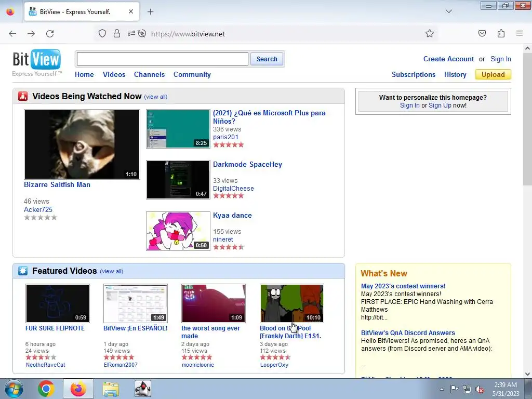Open the Channels navigation link
Viewport: 532px width, 399px height.
point(149,74)
